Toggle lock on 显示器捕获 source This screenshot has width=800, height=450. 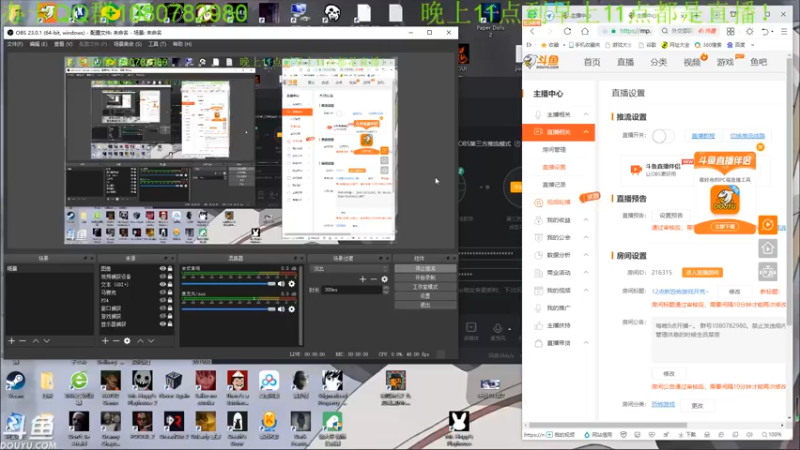coord(170,324)
